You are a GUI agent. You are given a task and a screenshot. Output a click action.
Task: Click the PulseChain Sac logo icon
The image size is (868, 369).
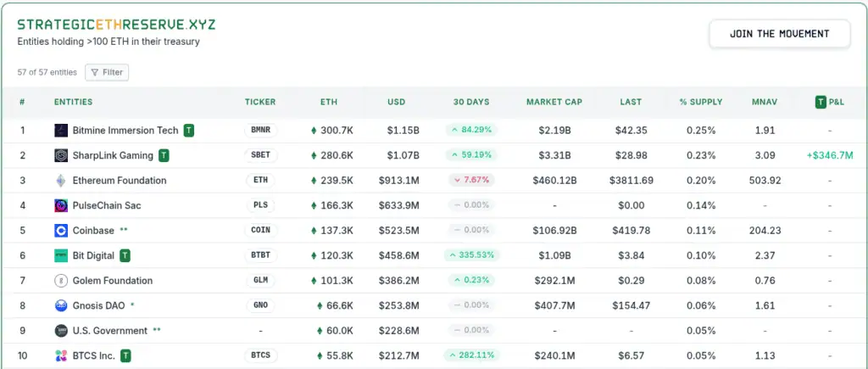(x=61, y=205)
